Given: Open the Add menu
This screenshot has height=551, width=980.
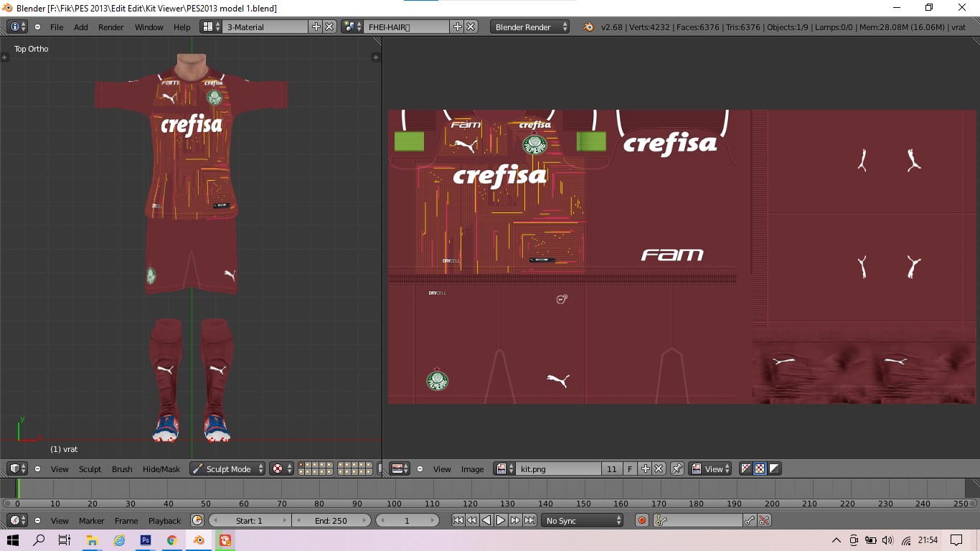Looking at the screenshot, I should [x=81, y=27].
